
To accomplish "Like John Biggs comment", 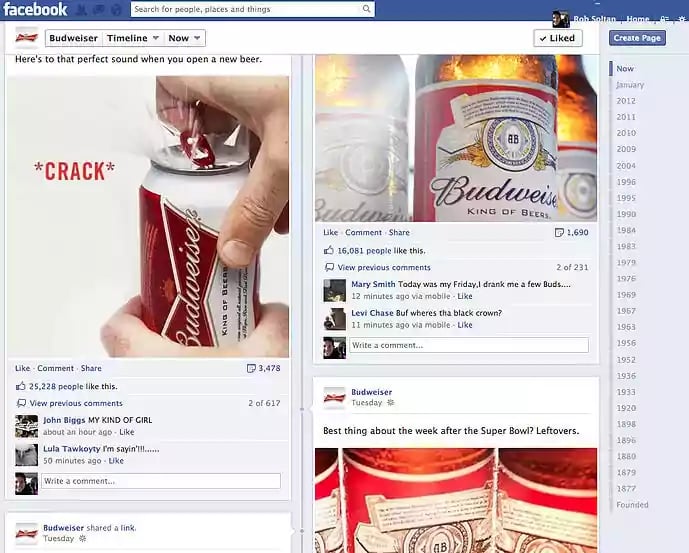I will [127, 432].
